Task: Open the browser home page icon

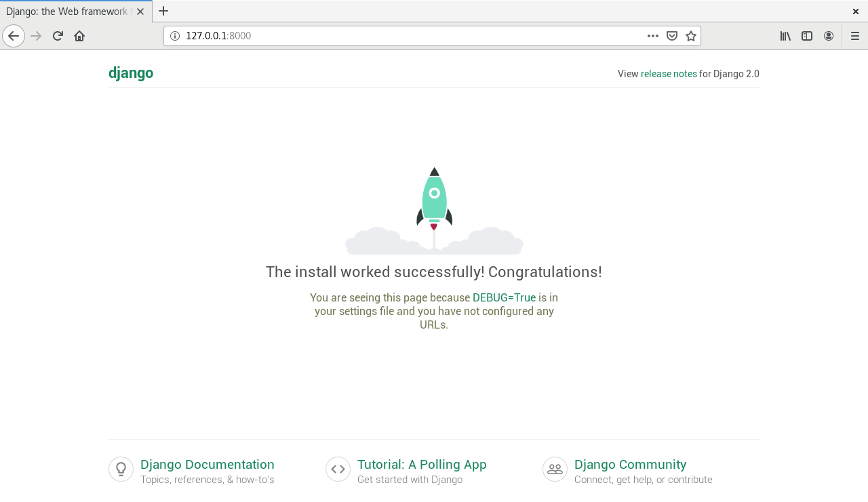Action: (79, 36)
